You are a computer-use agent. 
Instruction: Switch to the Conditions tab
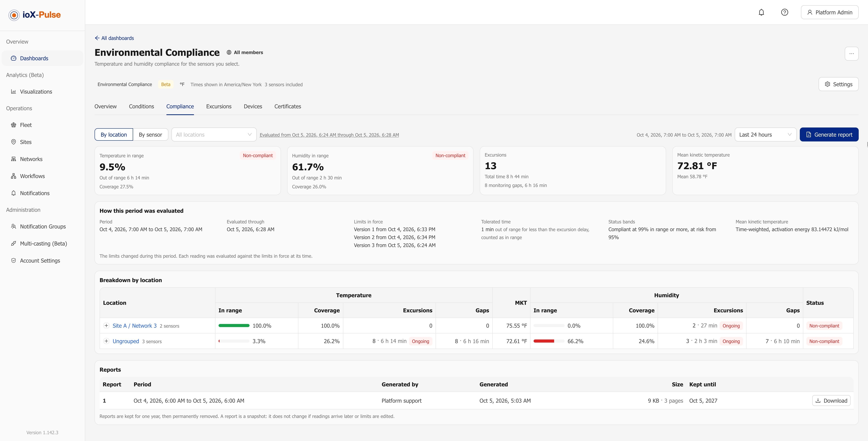141,106
